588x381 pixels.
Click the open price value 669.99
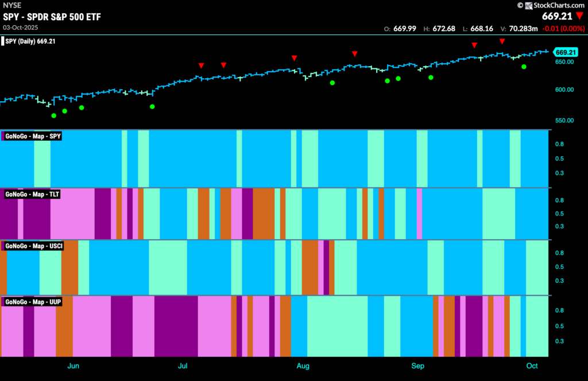[x=405, y=29]
